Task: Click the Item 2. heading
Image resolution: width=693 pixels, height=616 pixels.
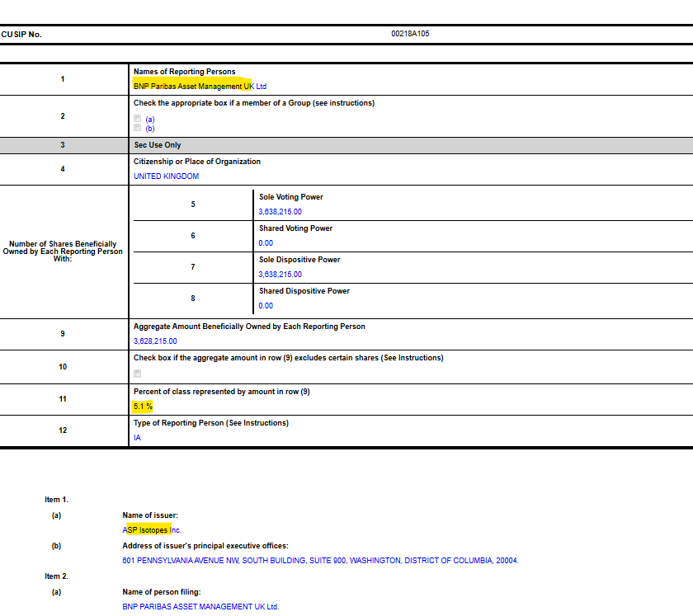Action: coord(57,576)
